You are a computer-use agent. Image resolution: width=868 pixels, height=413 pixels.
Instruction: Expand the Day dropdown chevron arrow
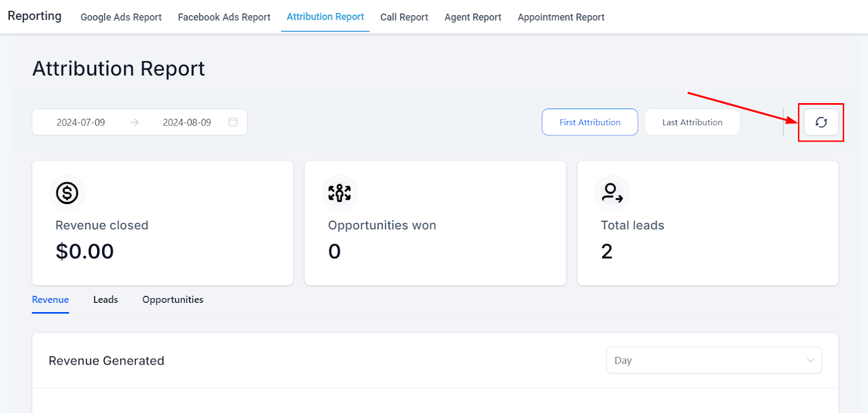[x=810, y=360]
